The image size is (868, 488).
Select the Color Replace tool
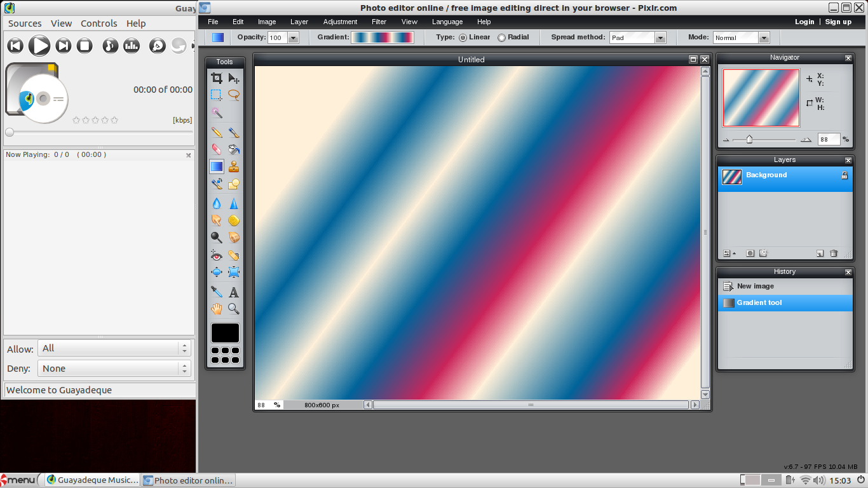(x=217, y=184)
